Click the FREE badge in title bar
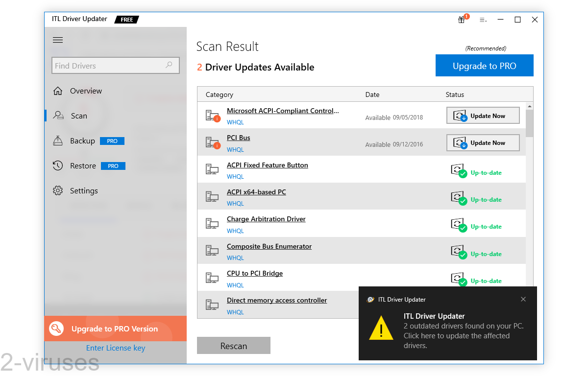The width and height of the screenshot is (588, 376). point(127,20)
